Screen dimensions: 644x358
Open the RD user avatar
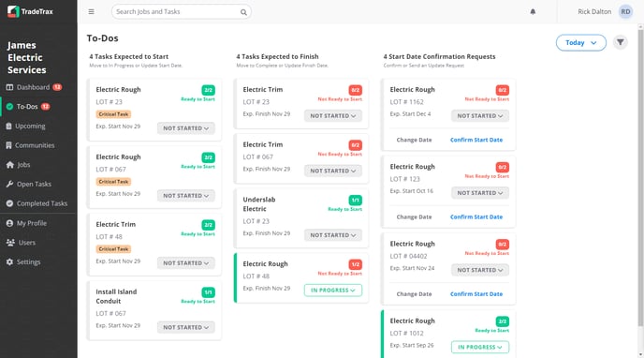pyautogui.click(x=625, y=11)
